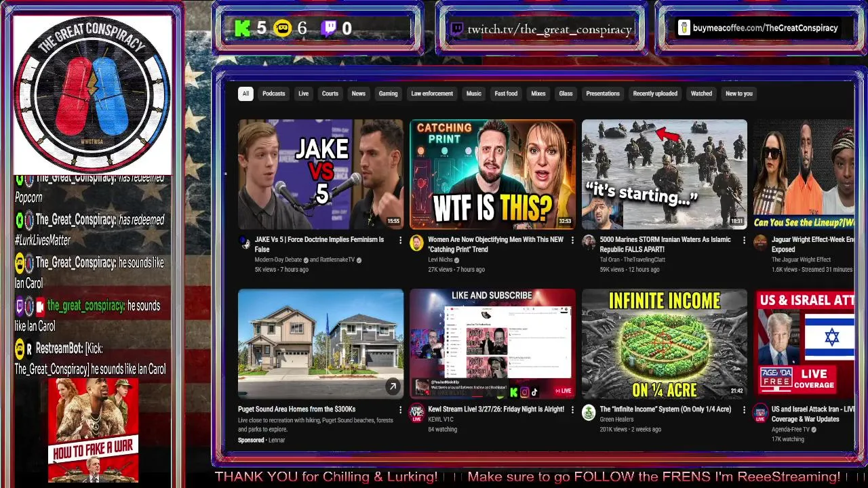Open the Kewl Stream live thumbnail
Image resolution: width=868 pixels, height=488 pixels.
pyautogui.click(x=492, y=344)
